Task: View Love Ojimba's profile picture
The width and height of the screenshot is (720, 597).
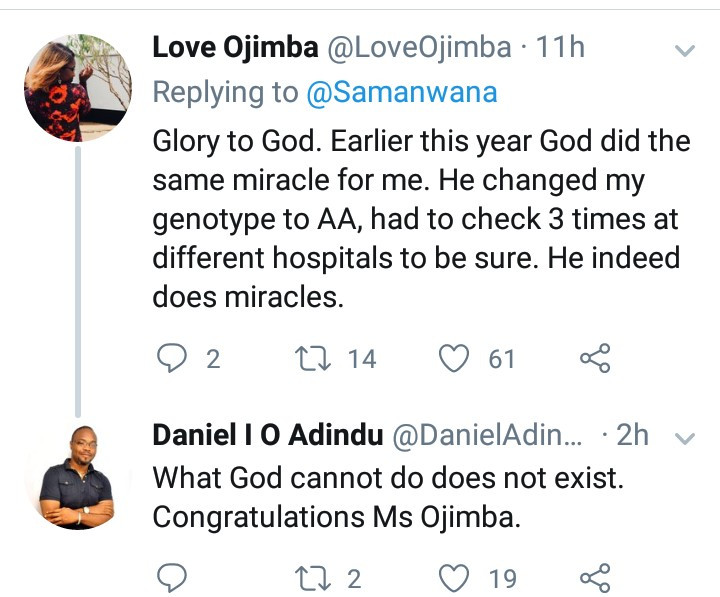Action: (x=78, y=88)
